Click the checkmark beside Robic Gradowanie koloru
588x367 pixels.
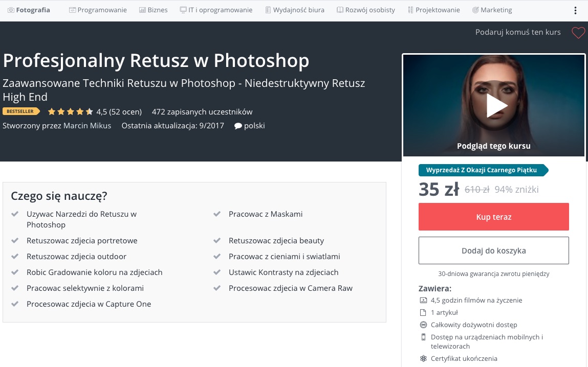pyautogui.click(x=15, y=272)
